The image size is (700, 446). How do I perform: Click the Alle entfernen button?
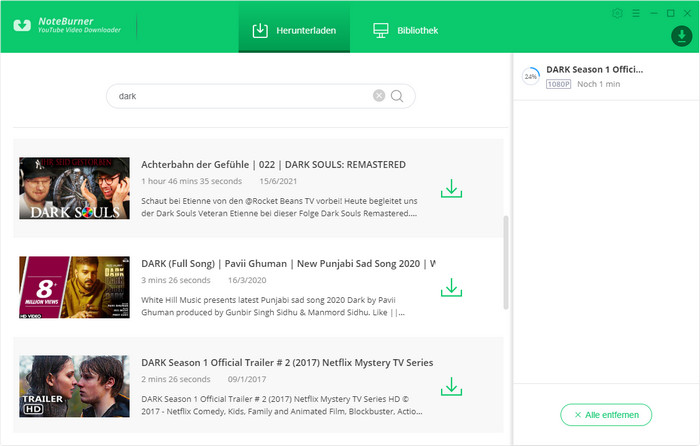(606, 415)
